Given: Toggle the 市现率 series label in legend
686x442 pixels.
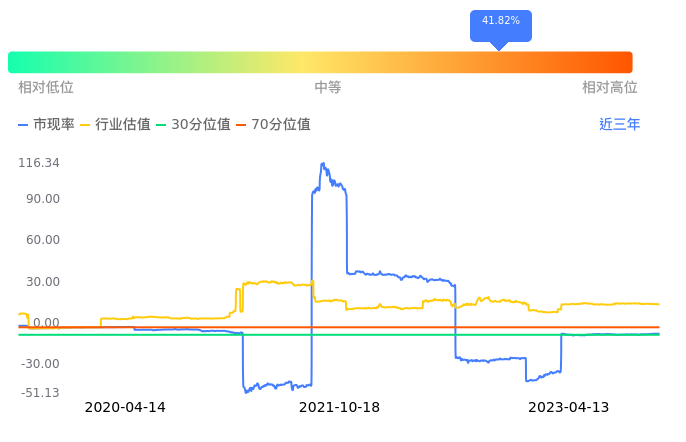Looking at the screenshot, I should [x=54, y=125].
